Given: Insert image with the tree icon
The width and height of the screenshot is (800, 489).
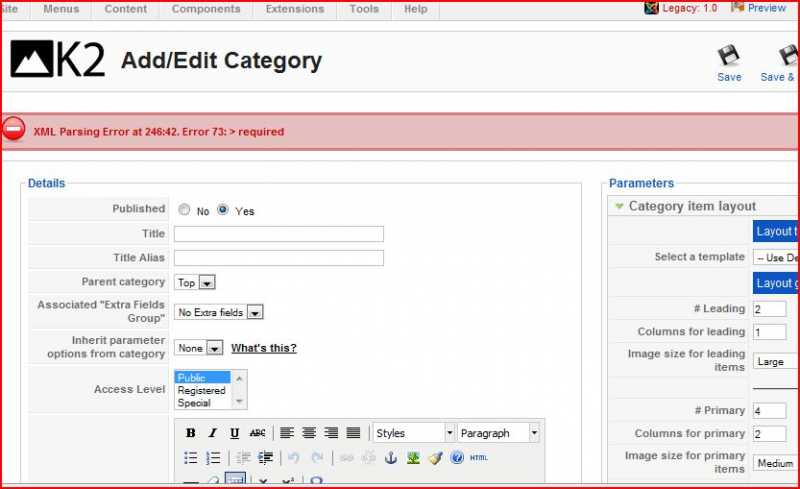Looking at the screenshot, I should (x=413, y=457).
